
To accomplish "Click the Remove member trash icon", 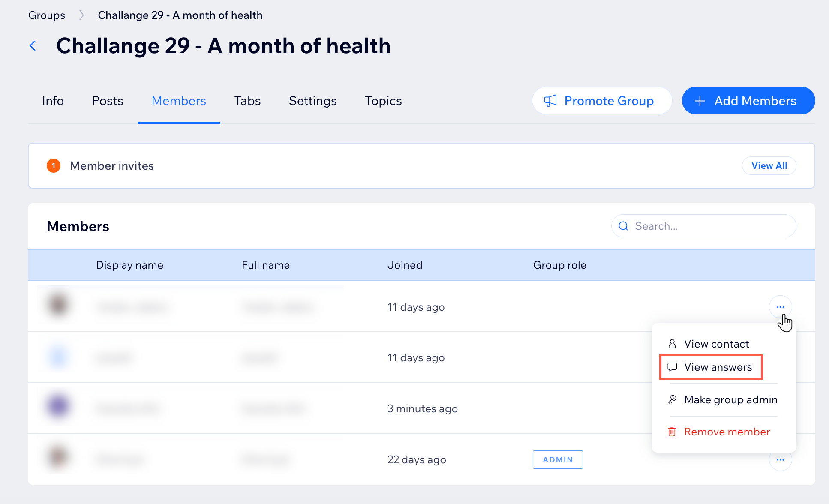I will tap(672, 432).
